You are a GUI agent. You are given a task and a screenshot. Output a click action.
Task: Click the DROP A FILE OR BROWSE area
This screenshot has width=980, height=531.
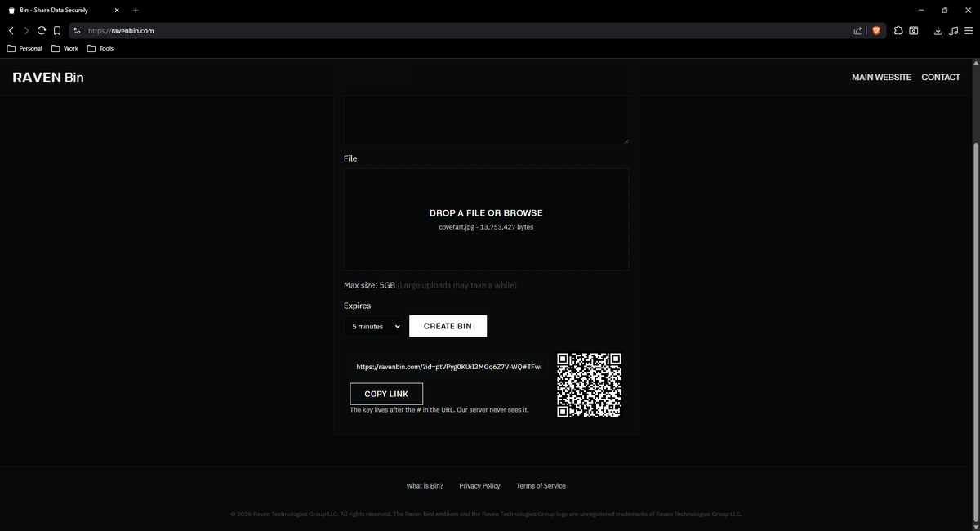(x=486, y=220)
